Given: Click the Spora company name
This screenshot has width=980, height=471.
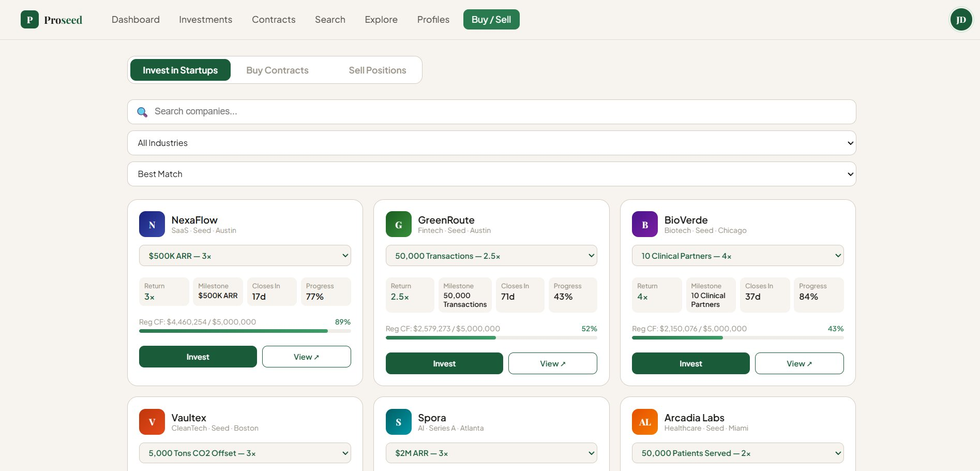Looking at the screenshot, I should pyautogui.click(x=432, y=418).
